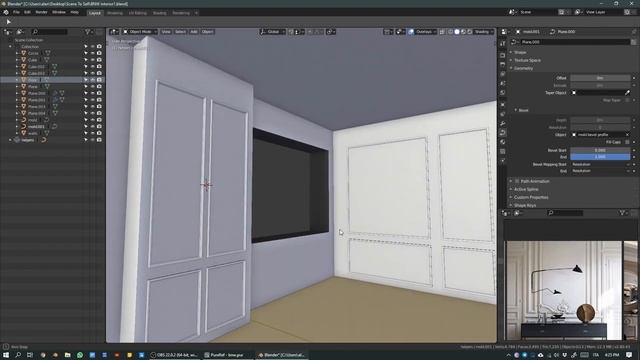Screen dimensions: 640x360
Task: Open the curve Object Data properties tab
Action: [x=502, y=133]
